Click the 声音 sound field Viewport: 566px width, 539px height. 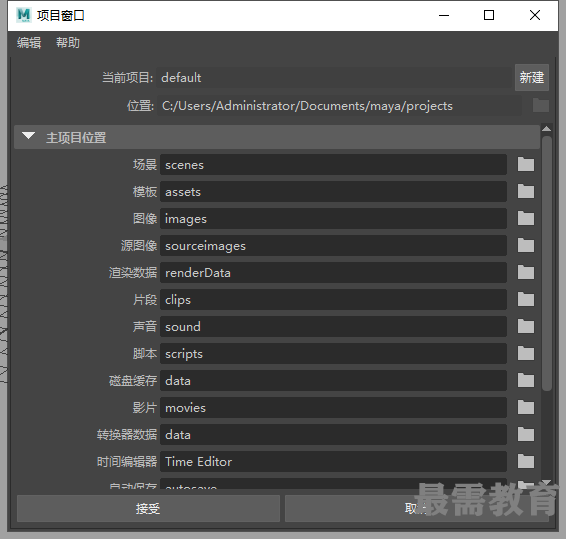point(334,326)
